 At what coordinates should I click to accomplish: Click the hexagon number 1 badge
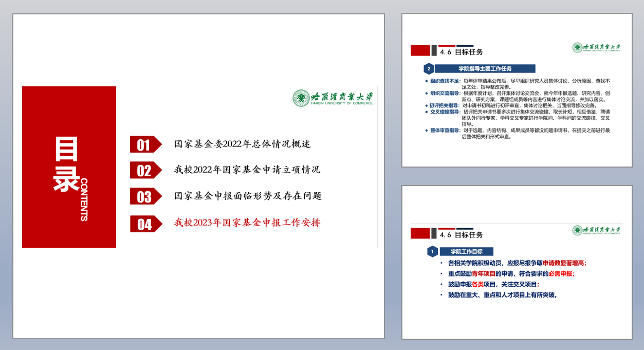(x=432, y=251)
